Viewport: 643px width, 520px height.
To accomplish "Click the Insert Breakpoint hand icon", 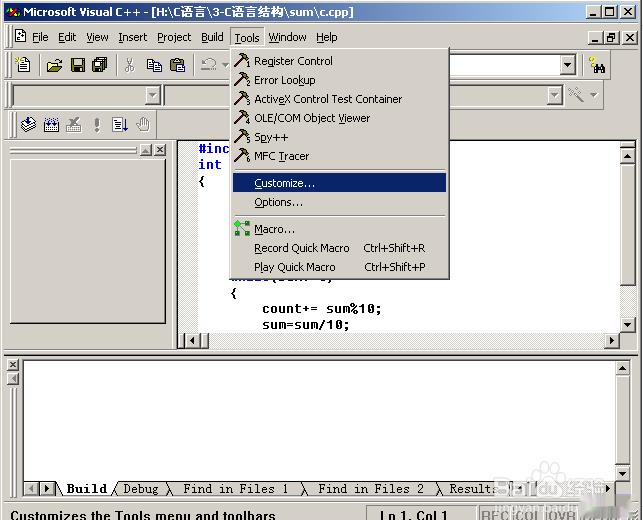I will (143, 124).
